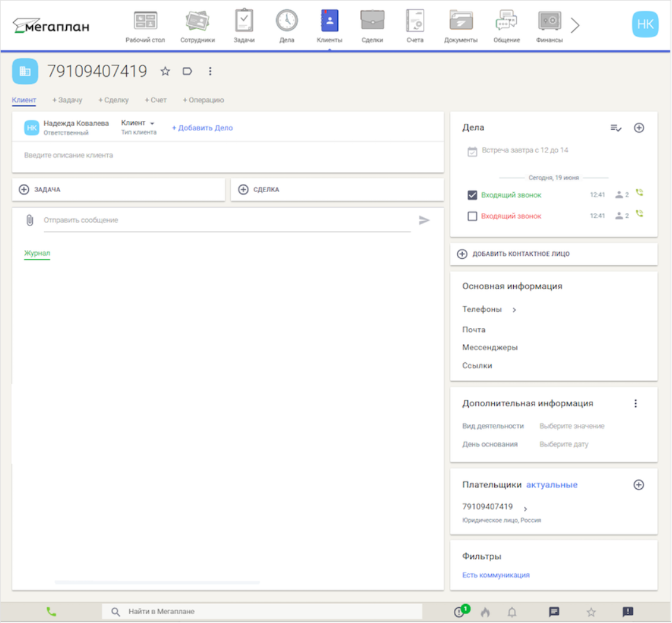Open the Сделки briefcase icon
Screen dimensions: 672x623
(372, 21)
